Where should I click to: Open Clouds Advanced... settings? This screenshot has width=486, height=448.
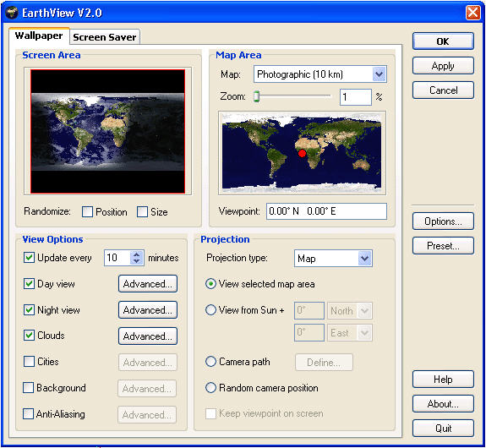pyautogui.click(x=148, y=336)
